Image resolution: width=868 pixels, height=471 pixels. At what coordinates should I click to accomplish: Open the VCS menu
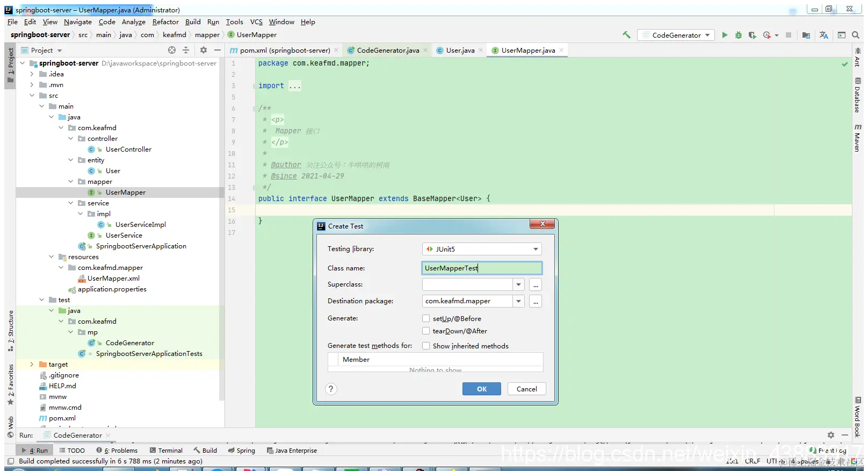[256, 22]
